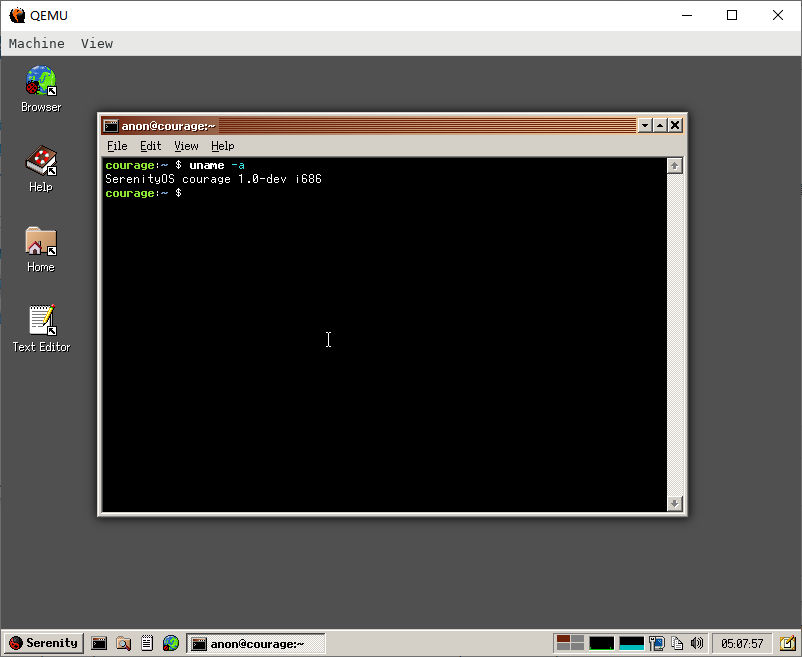Open the terminal window title dropdown arrow

pyautogui.click(x=644, y=125)
